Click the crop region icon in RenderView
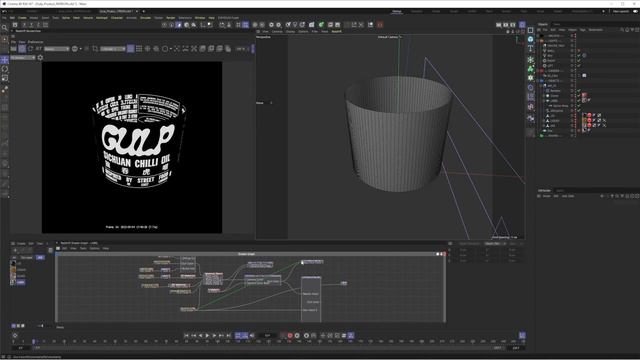The image size is (640, 360). click(x=95, y=49)
